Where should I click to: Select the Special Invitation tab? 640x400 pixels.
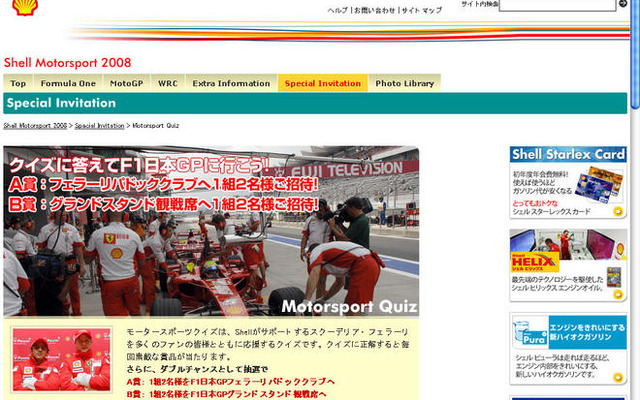tap(323, 83)
